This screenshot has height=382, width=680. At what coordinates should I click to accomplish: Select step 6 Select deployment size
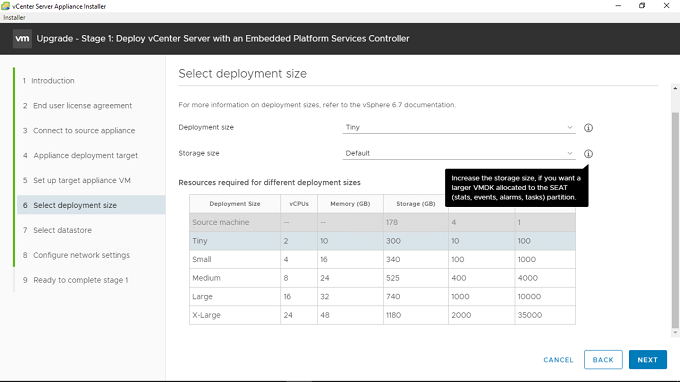tap(91, 205)
